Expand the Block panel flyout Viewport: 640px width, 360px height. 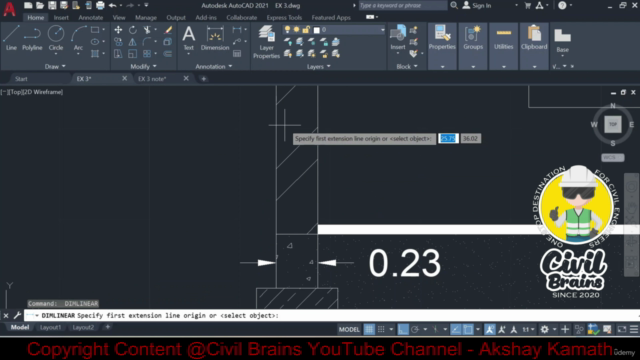[407, 66]
